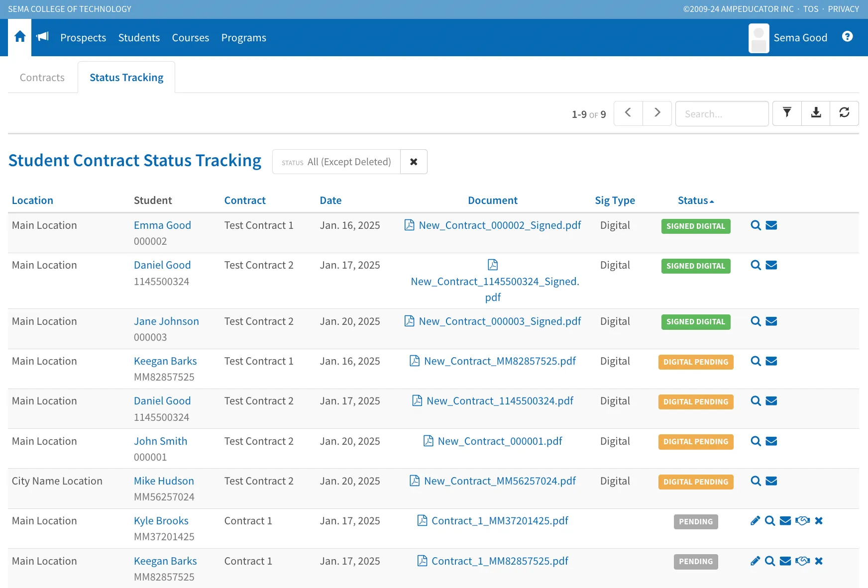
Task: Go to the home page icon
Action: [20, 37]
